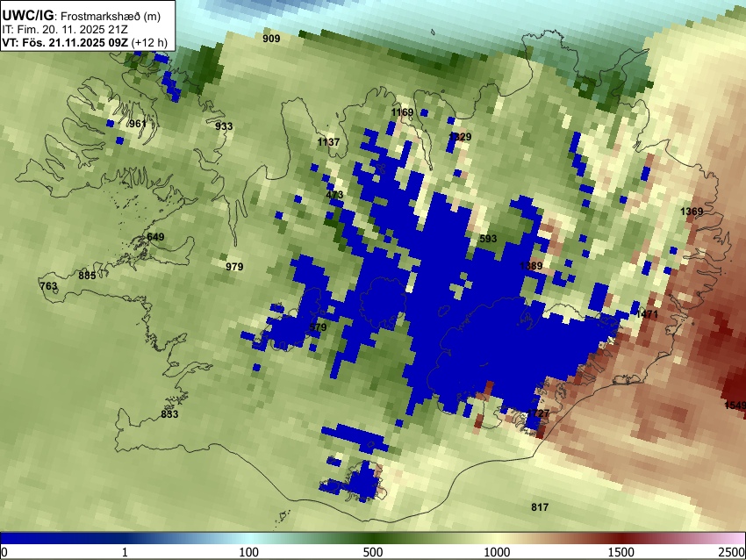Click the 579 value label
The height and width of the screenshot is (560, 746).
pyautogui.click(x=318, y=327)
